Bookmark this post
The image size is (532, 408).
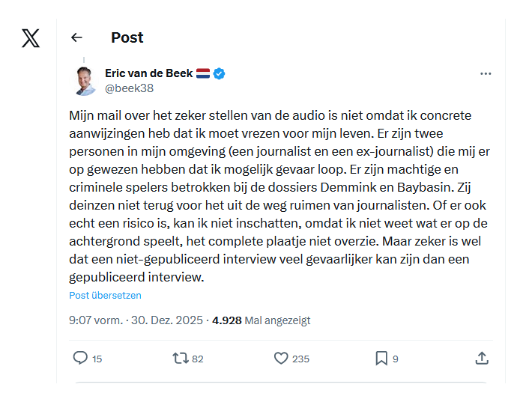381,359
